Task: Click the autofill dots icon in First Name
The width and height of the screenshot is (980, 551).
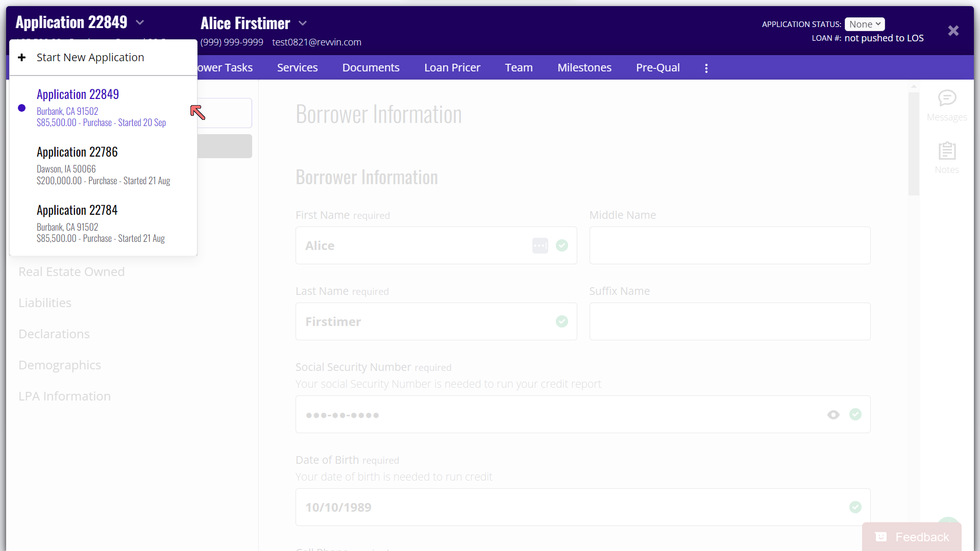Action: pyautogui.click(x=540, y=245)
